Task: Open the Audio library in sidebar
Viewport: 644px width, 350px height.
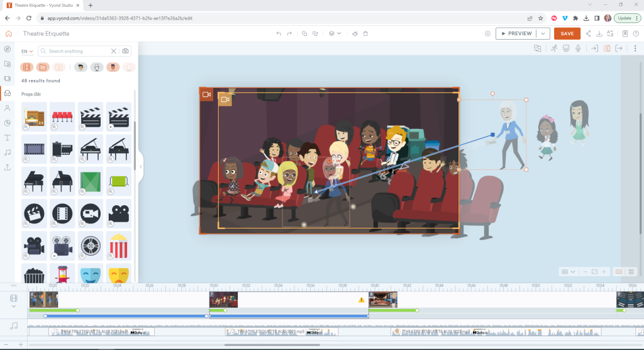Action: pos(8,152)
